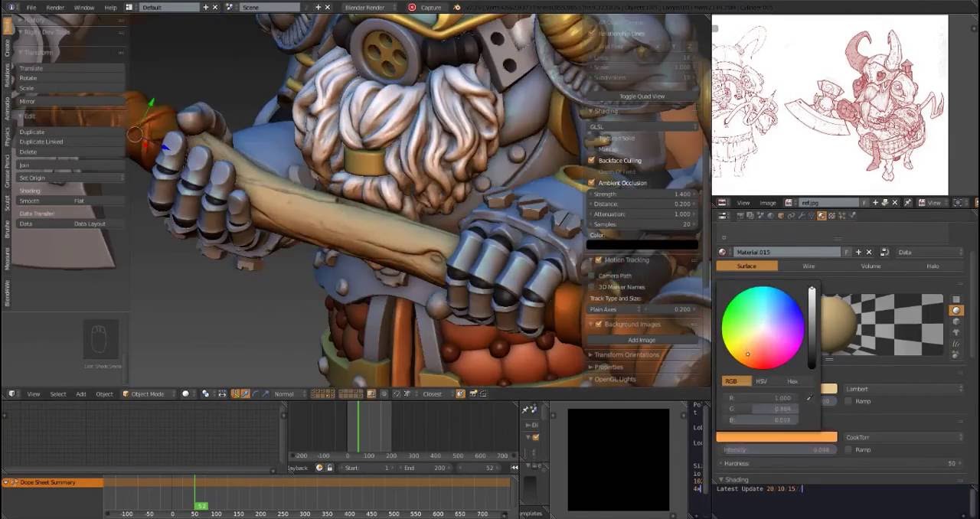Click Duplicate Linked in tool shelf
The image size is (980, 519).
[x=70, y=142]
